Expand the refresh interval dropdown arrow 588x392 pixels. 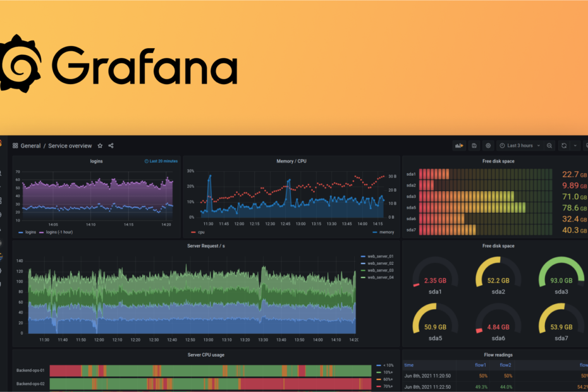[575, 145]
